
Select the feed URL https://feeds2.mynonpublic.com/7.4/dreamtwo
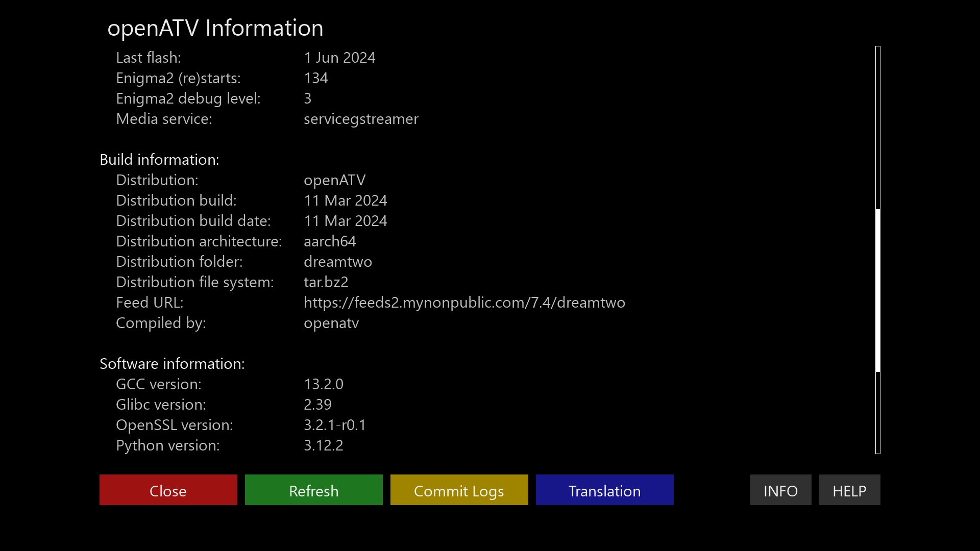pyautogui.click(x=464, y=303)
